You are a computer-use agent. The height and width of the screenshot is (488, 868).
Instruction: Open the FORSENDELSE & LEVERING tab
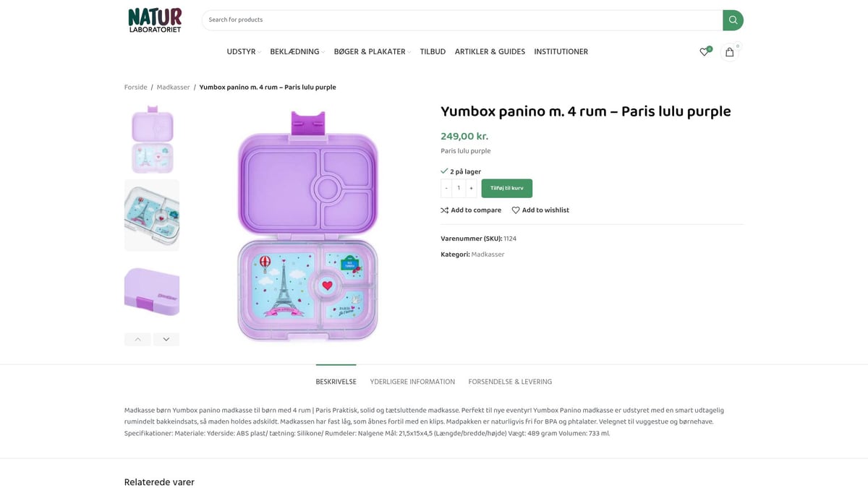coord(509,381)
